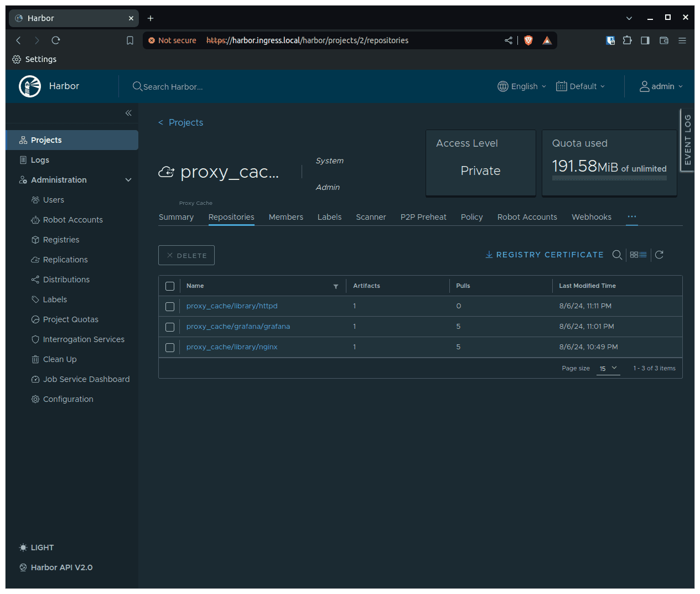
Task: Open a new browser tab
Action: [x=151, y=18]
